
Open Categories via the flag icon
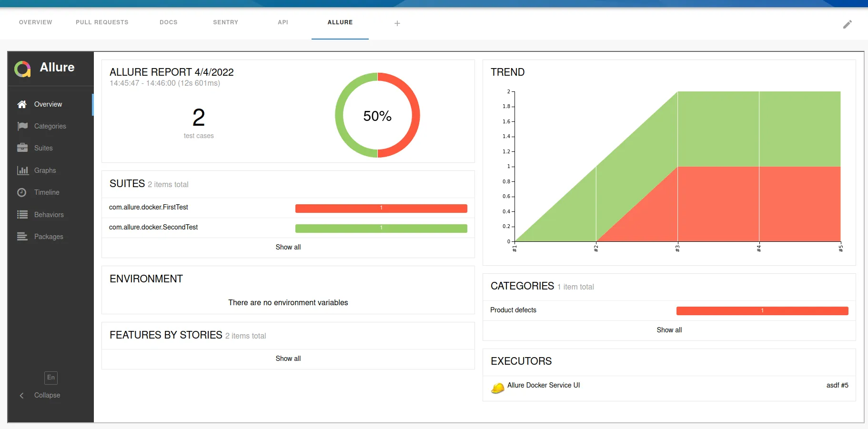(22, 126)
